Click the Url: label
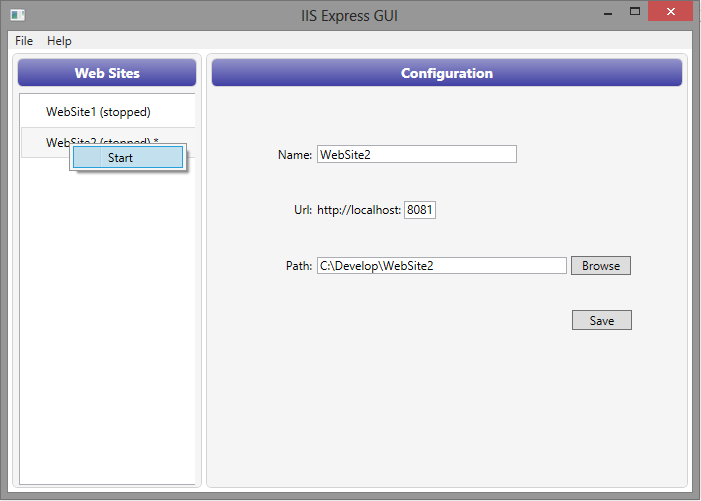This screenshot has height=501, width=701. (303, 210)
